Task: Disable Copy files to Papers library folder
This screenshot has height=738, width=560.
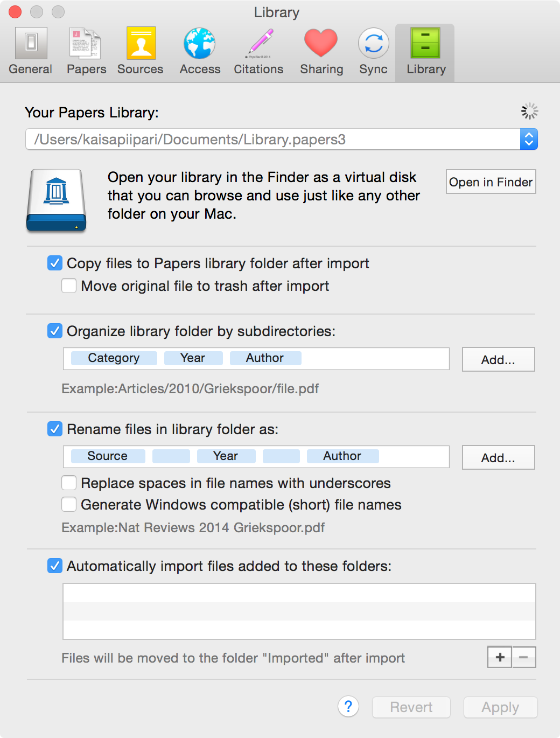Action: [x=55, y=263]
